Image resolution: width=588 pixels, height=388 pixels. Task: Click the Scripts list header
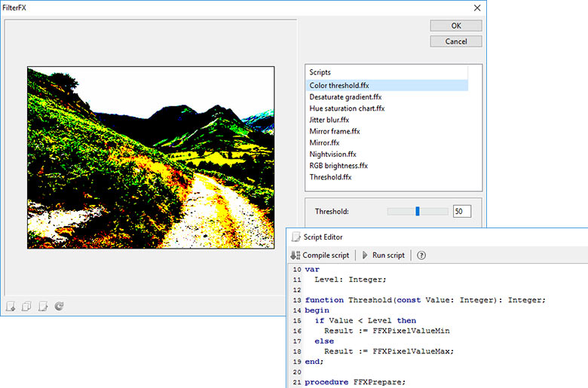coord(387,72)
